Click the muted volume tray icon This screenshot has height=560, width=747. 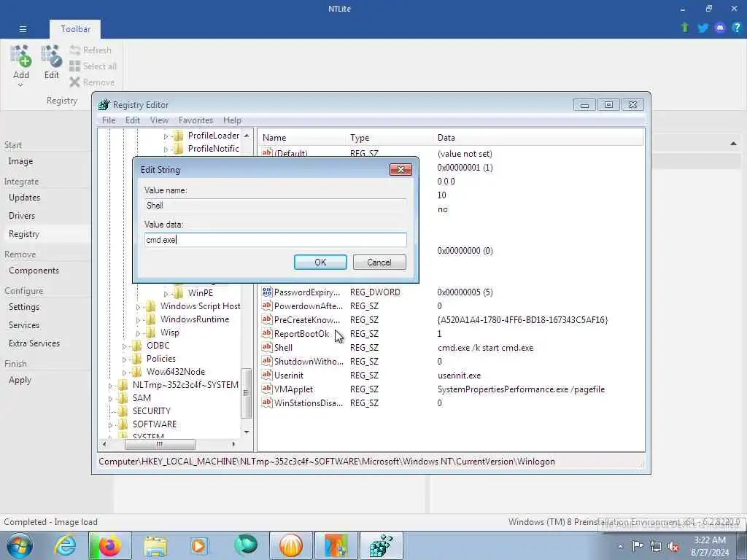point(673,547)
